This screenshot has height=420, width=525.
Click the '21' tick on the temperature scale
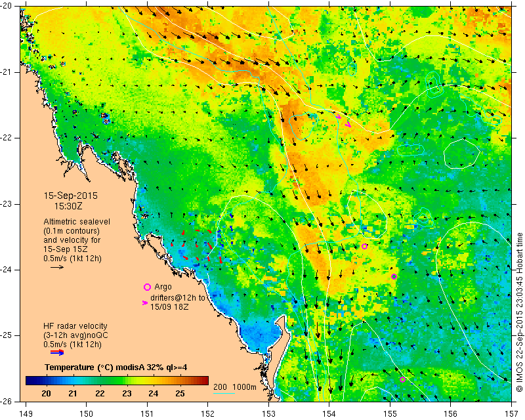(73, 394)
